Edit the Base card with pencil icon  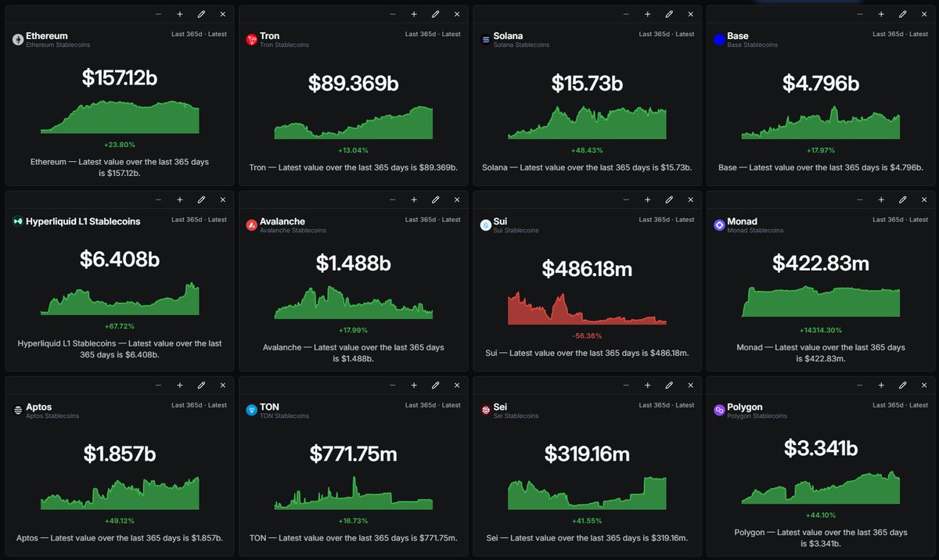click(x=903, y=14)
